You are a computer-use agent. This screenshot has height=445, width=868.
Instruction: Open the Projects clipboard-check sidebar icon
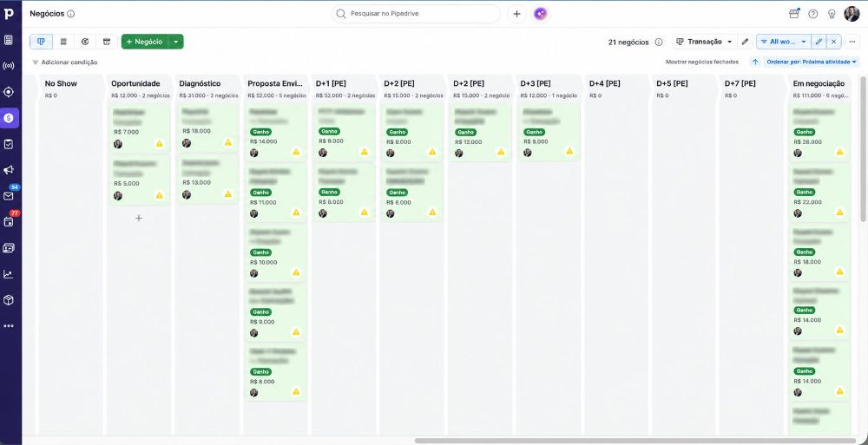click(9, 144)
